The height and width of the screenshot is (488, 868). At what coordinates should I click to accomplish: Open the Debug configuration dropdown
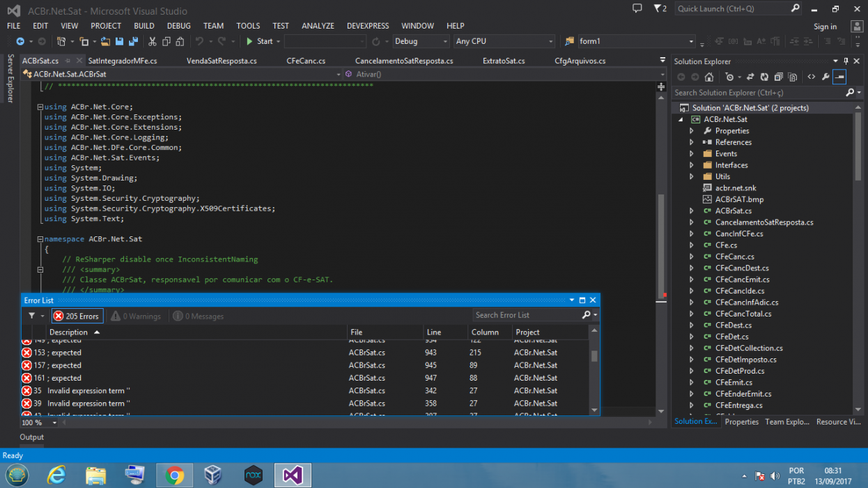(421, 42)
